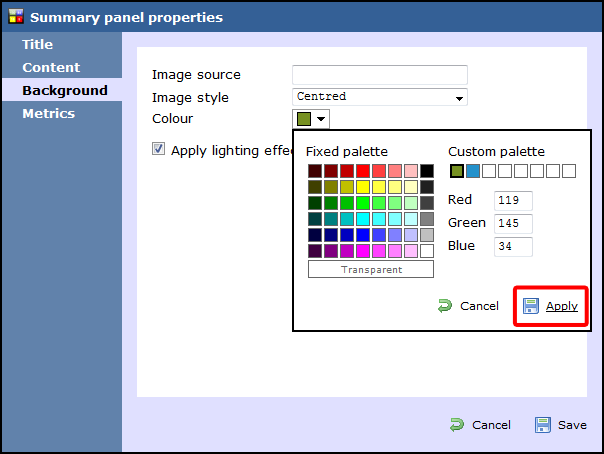Select the first empty custom palette slot
This screenshot has width=604, height=454.
[489, 171]
